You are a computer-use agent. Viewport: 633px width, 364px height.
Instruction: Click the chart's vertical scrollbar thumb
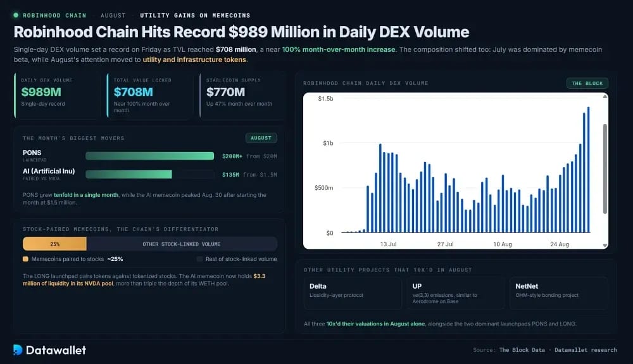pyautogui.click(x=605, y=168)
